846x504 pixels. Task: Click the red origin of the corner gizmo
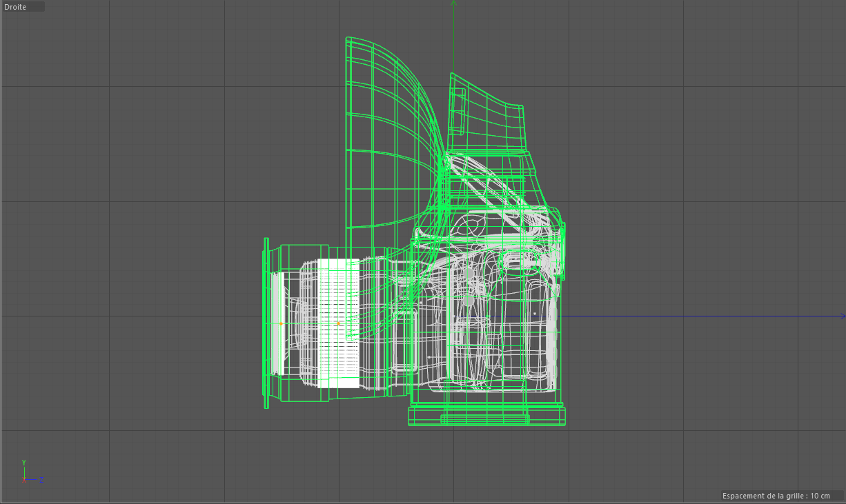coord(24,479)
